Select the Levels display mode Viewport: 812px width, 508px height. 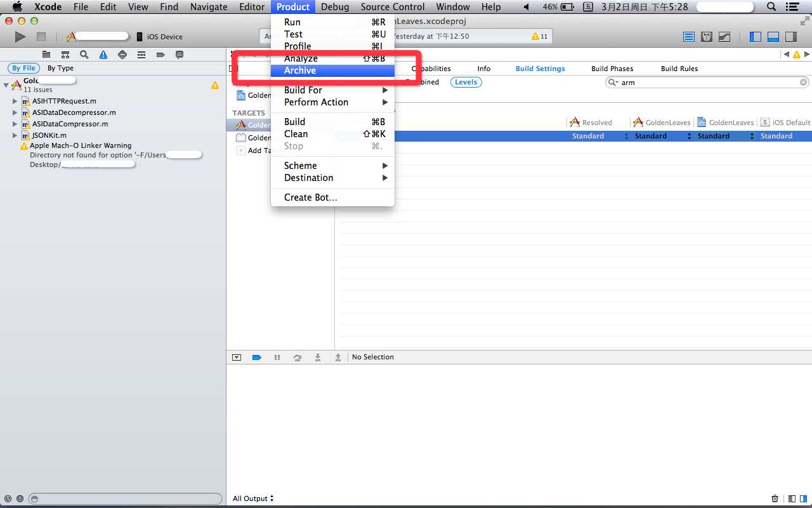(466, 82)
